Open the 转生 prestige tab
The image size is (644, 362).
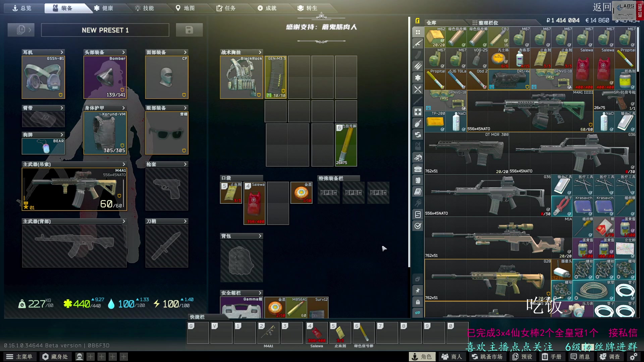click(x=308, y=8)
